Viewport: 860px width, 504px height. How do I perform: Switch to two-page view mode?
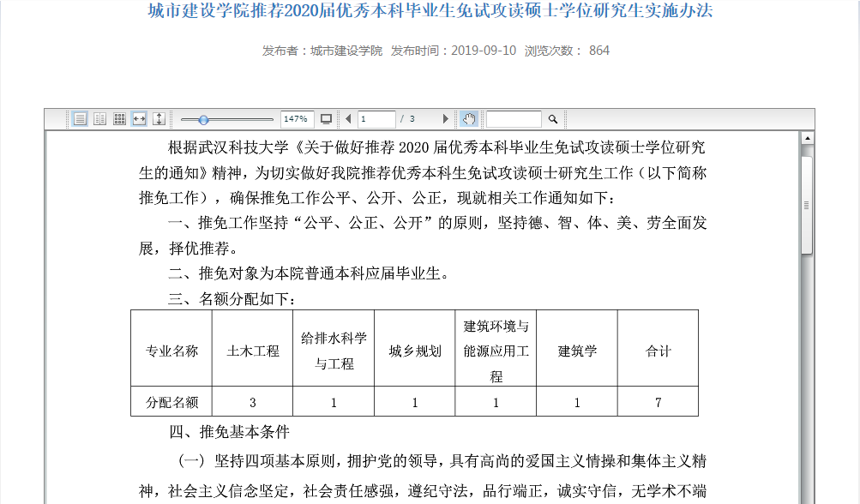pos(99,119)
